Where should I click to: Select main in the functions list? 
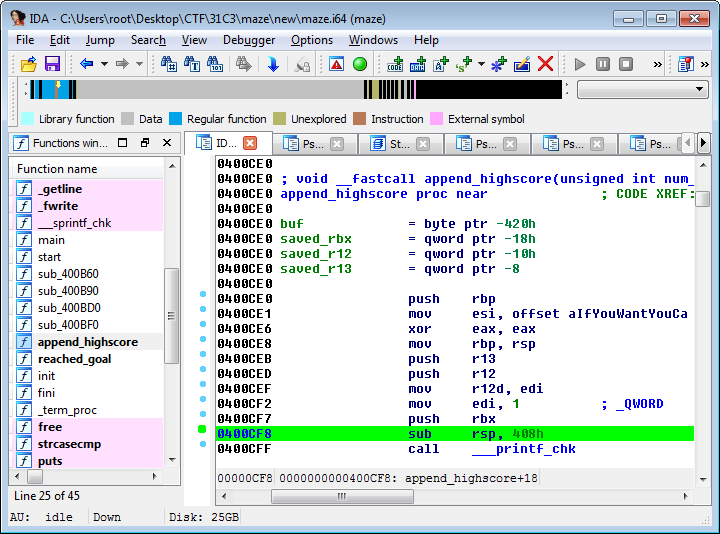(x=51, y=240)
